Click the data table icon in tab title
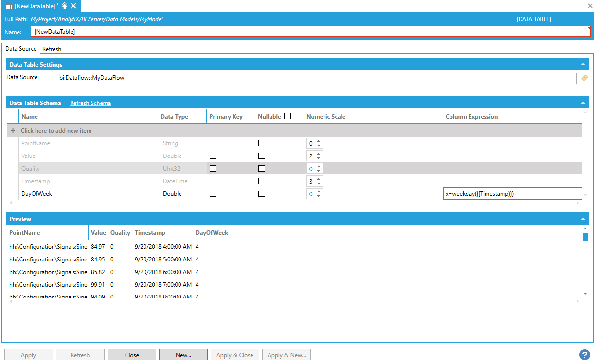This screenshot has width=594, height=364. [9, 6]
